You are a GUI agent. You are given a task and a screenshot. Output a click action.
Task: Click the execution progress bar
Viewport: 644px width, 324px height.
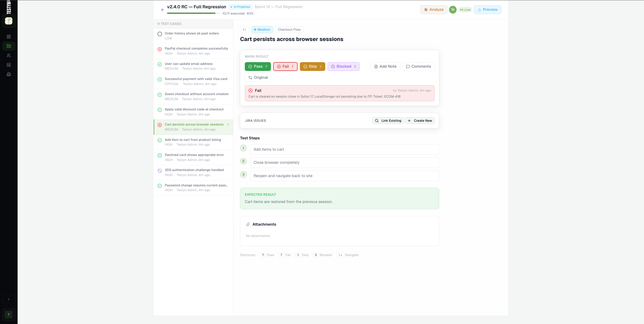pos(193,13)
